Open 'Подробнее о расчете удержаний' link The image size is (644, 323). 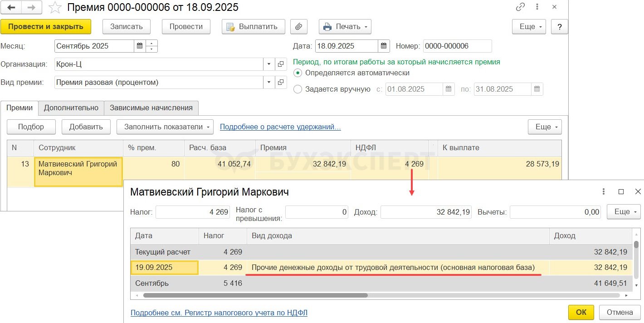(280, 127)
